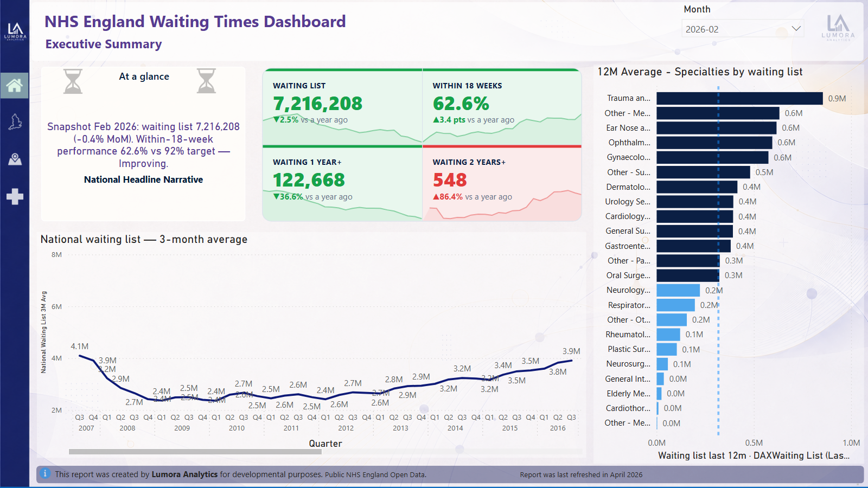Click the left hourglass icon
This screenshot has width=868, height=488.
pos(73,81)
